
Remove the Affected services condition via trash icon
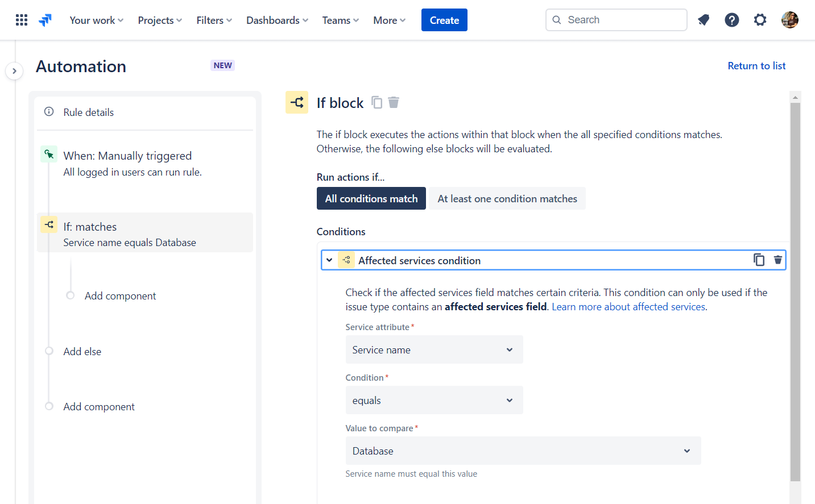tap(777, 260)
